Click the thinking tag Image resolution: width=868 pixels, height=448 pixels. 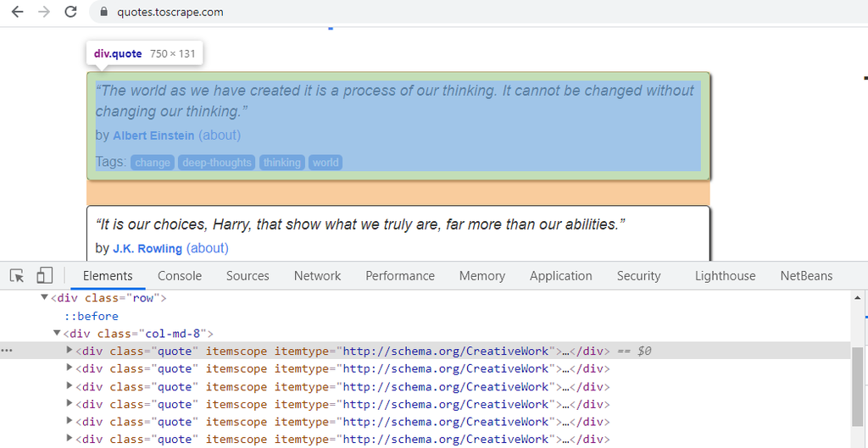tap(281, 163)
